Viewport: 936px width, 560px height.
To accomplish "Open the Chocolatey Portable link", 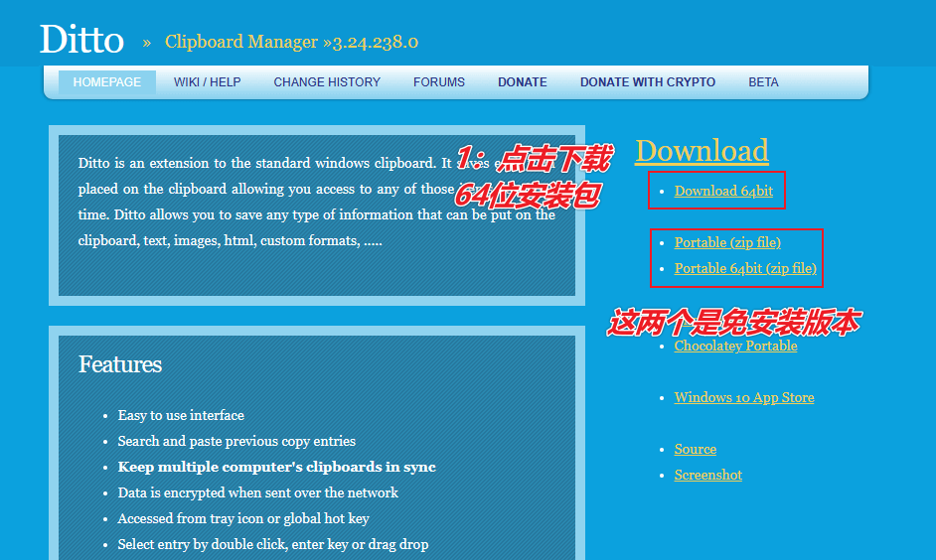I will pyautogui.click(x=735, y=347).
